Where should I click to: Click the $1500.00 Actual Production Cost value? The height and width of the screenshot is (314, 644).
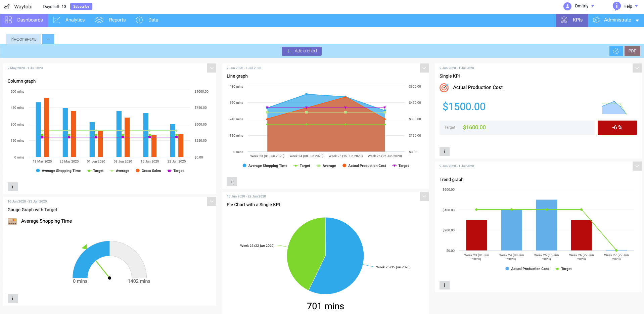(464, 107)
